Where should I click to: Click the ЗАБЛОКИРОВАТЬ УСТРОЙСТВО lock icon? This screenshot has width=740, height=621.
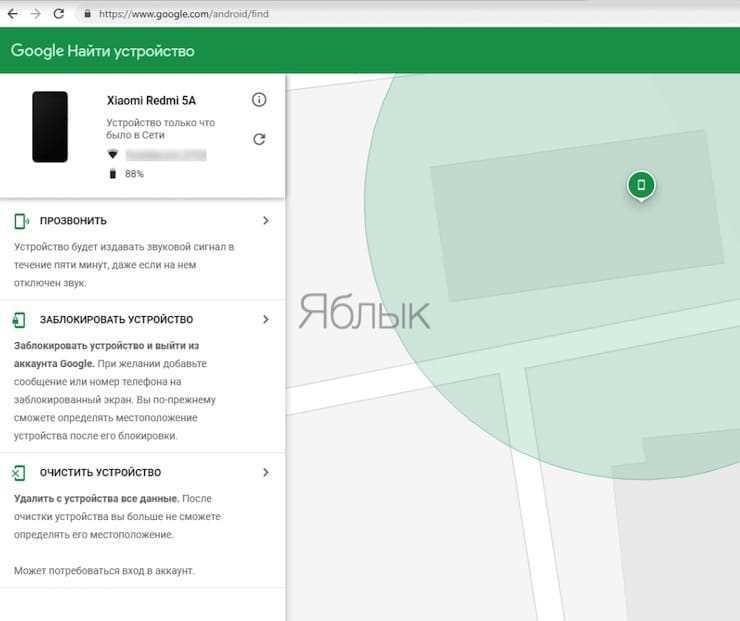pyautogui.click(x=19, y=320)
